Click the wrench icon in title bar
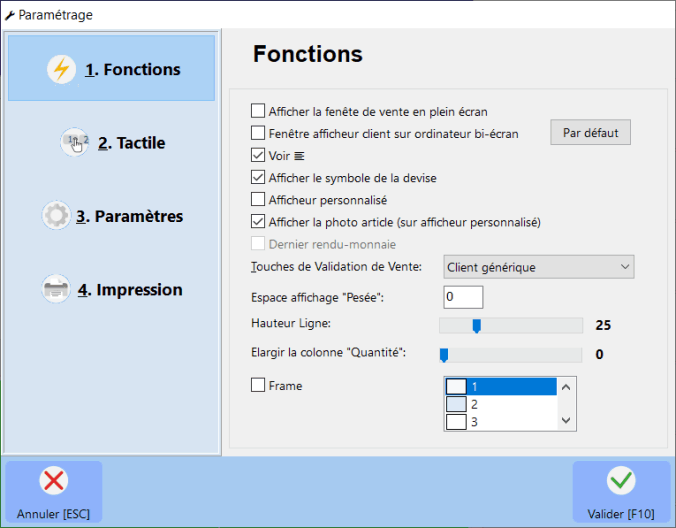The height and width of the screenshot is (528, 676). [x=11, y=15]
